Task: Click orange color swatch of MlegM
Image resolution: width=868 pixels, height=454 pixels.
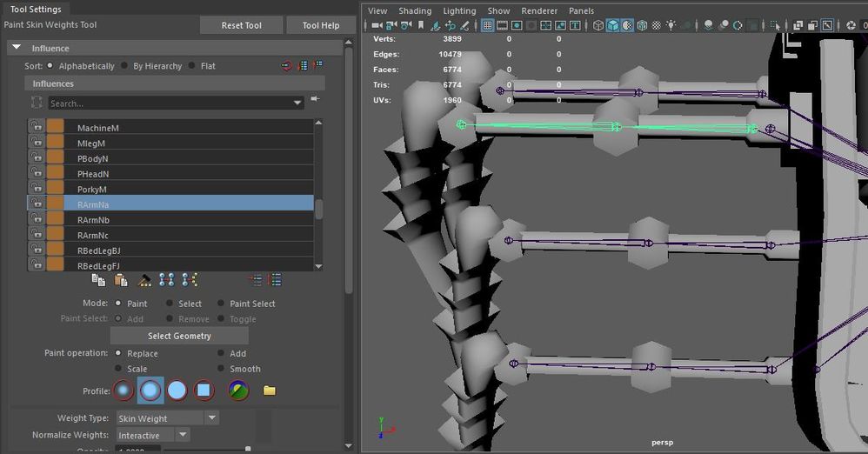Action: [x=55, y=143]
